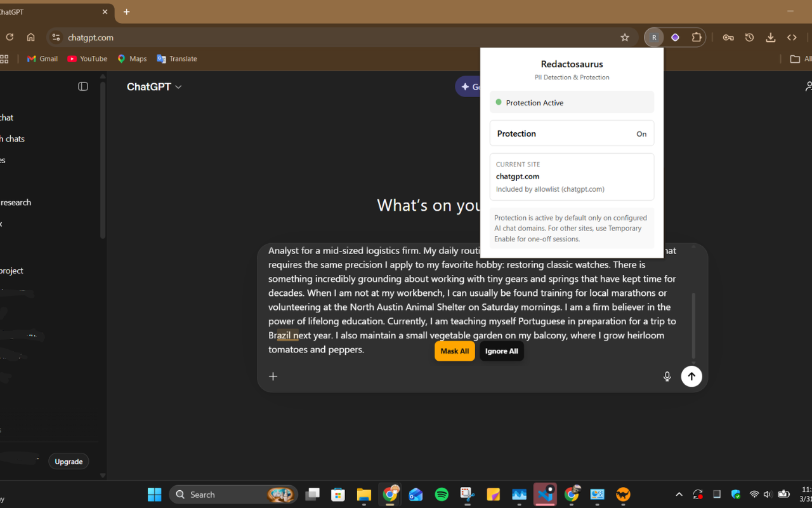Click Mask All button
This screenshot has height=508, width=812.
[x=455, y=351]
